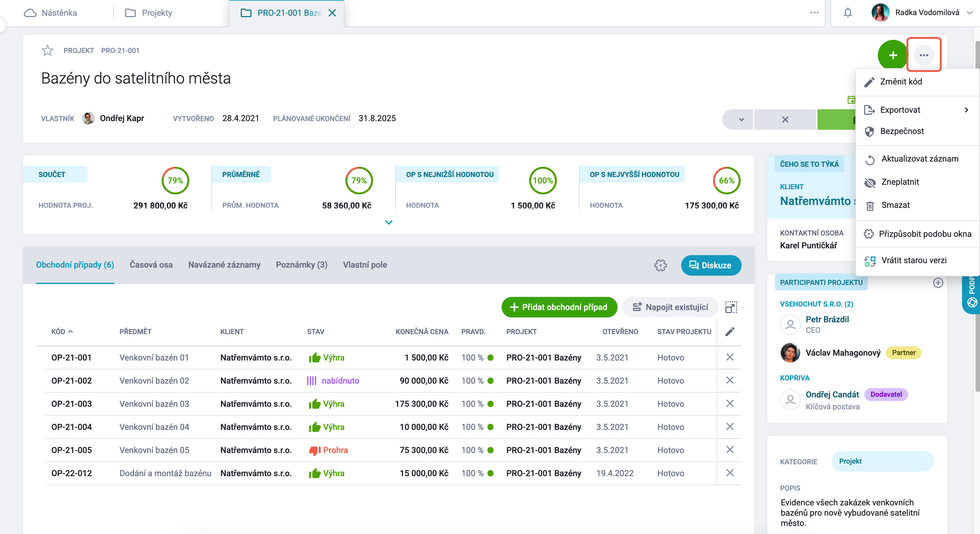Add project participant with plus circle icon
Screen dimensions: 980x534
[x=938, y=283]
